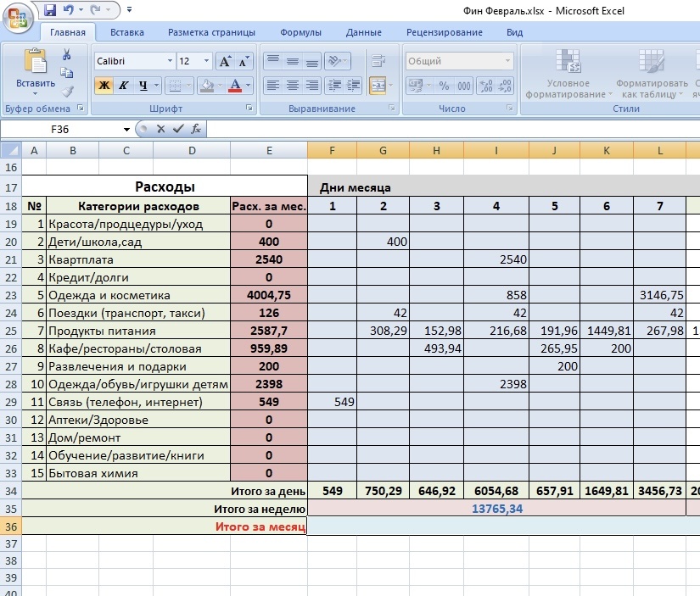Decrease cell indent
This screenshot has height=596, width=700.
[x=334, y=86]
